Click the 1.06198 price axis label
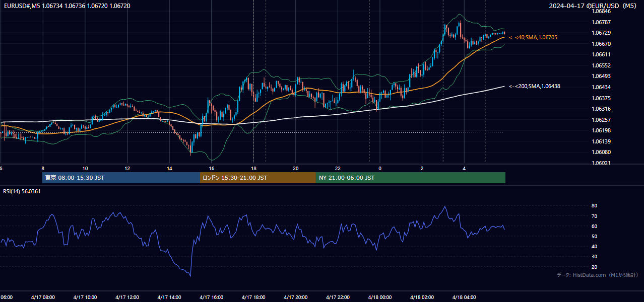This screenshot has width=644, height=302. pyautogui.click(x=601, y=130)
